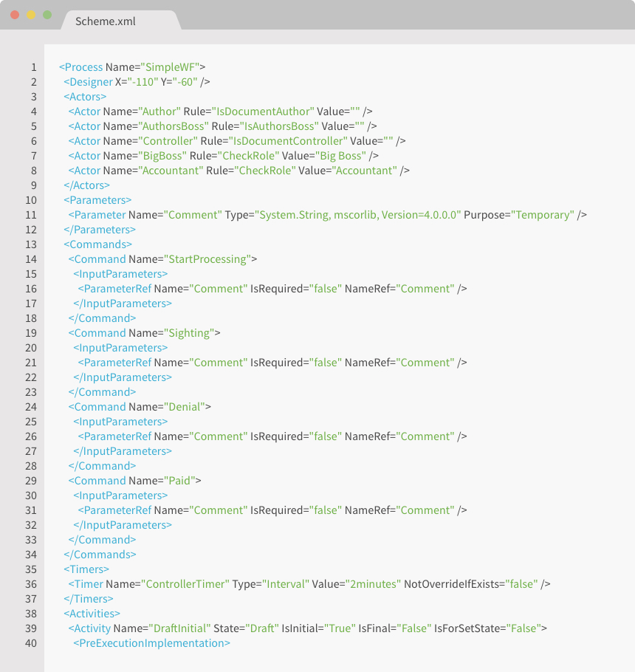Click the "Paid" command name

pos(179,481)
